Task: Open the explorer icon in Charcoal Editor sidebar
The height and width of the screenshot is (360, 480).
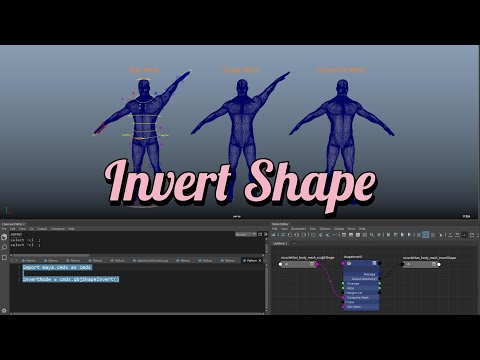Action: (4, 237)
